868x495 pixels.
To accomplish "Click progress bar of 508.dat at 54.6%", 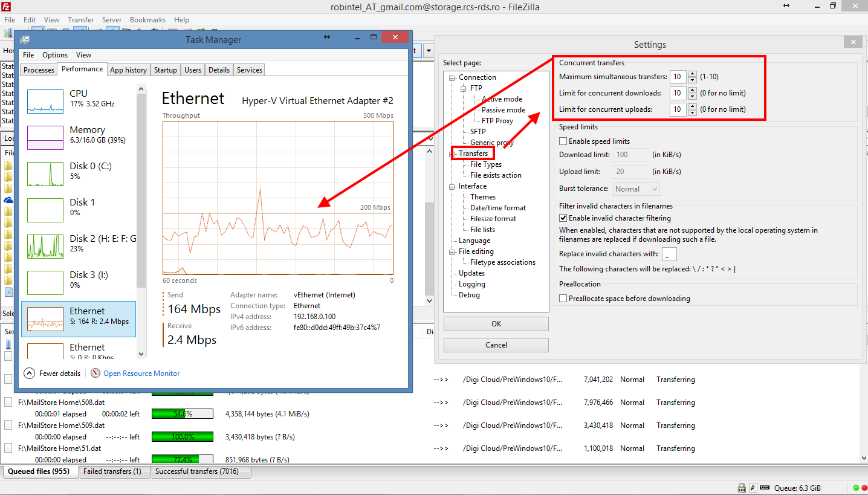I will [x=183, y=414].
